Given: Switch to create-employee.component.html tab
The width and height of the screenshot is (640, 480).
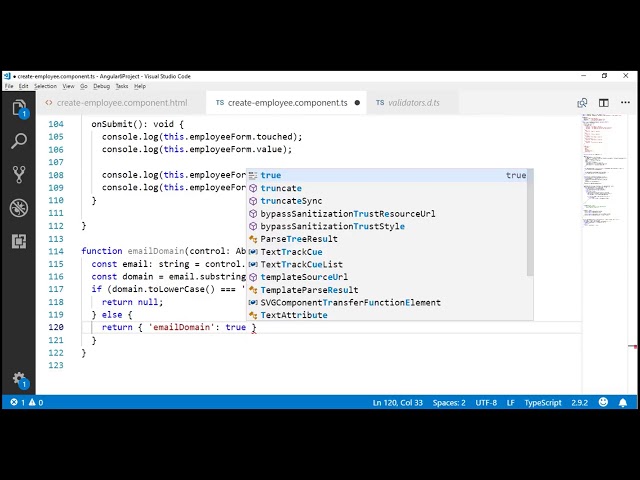Looking at the screenshot, I should pyautogui.click(x=121, y=103).
